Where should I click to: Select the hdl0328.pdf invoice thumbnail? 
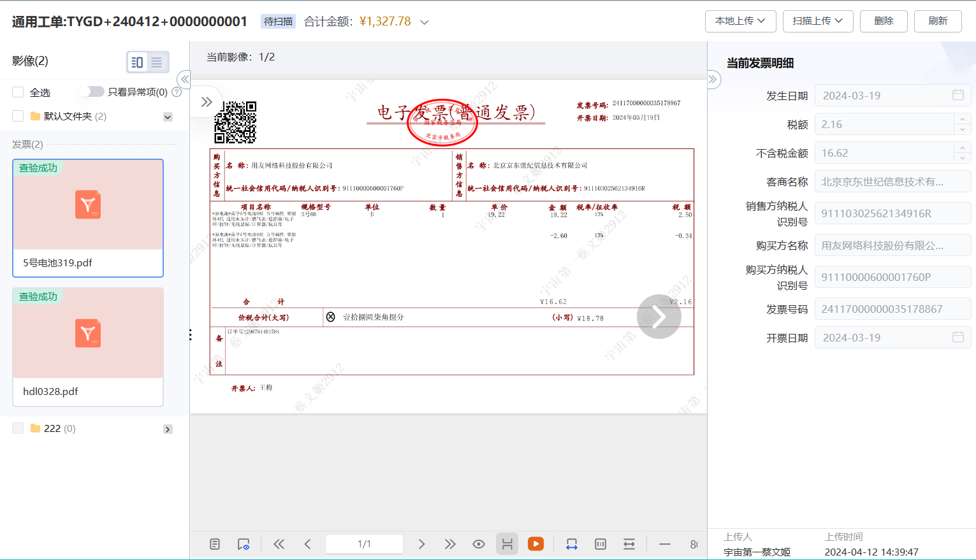click(88, 346)
